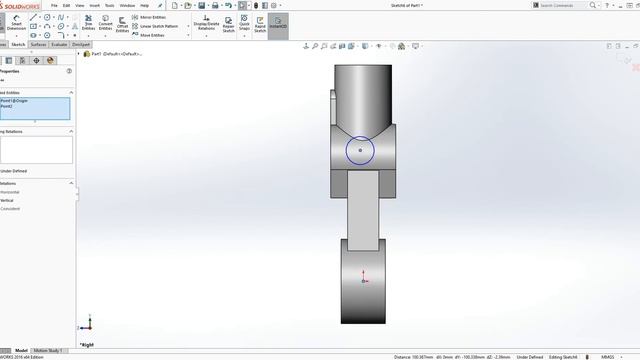Switch to Motion Study 1 tab

pos(48,351)
